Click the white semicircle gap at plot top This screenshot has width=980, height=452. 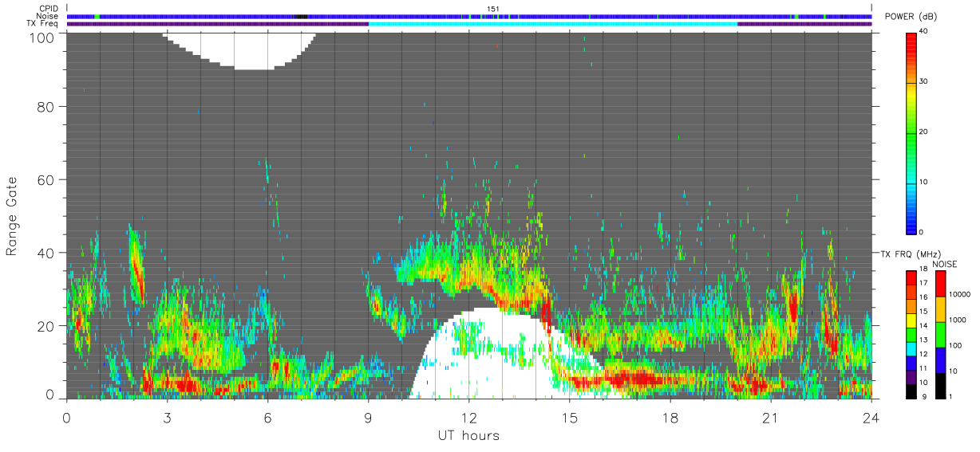(x=239, y=49)
